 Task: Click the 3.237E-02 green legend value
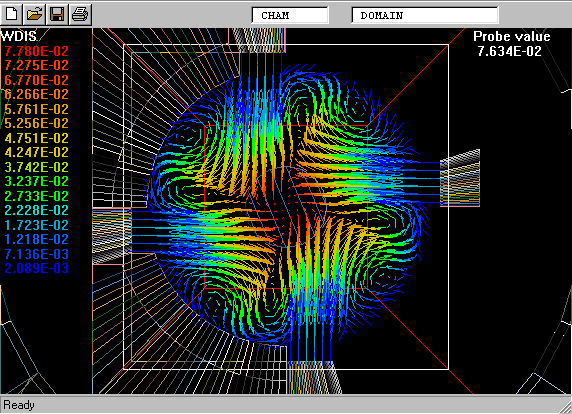tap(36, 181)
